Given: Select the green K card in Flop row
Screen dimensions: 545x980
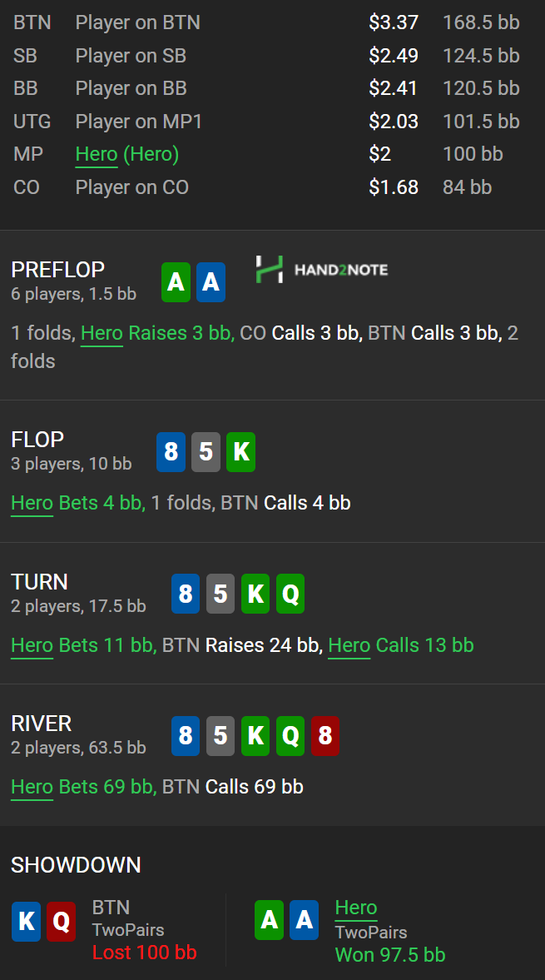Looking at the screenshot, I should [241, 452].
